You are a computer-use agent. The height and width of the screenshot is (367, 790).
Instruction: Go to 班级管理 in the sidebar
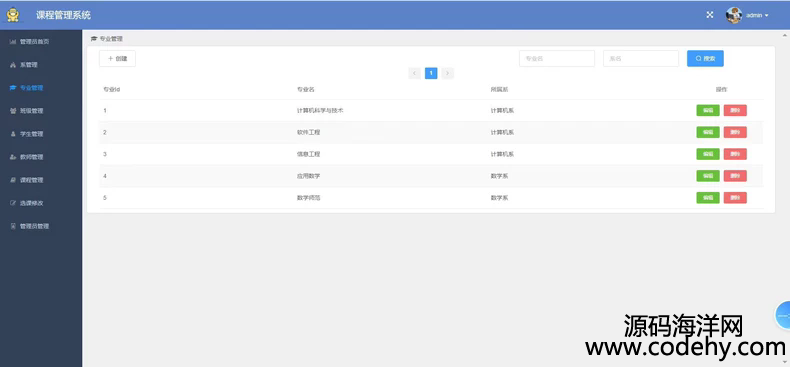click(31, 111)
